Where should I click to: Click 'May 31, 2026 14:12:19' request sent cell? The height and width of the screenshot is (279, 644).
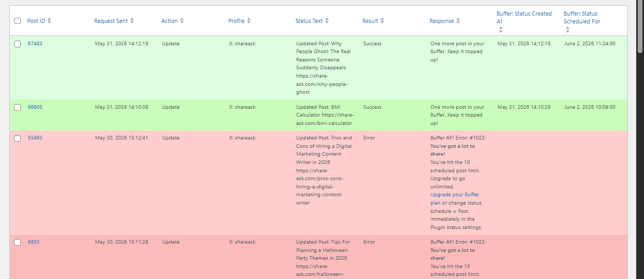point(121,44)
